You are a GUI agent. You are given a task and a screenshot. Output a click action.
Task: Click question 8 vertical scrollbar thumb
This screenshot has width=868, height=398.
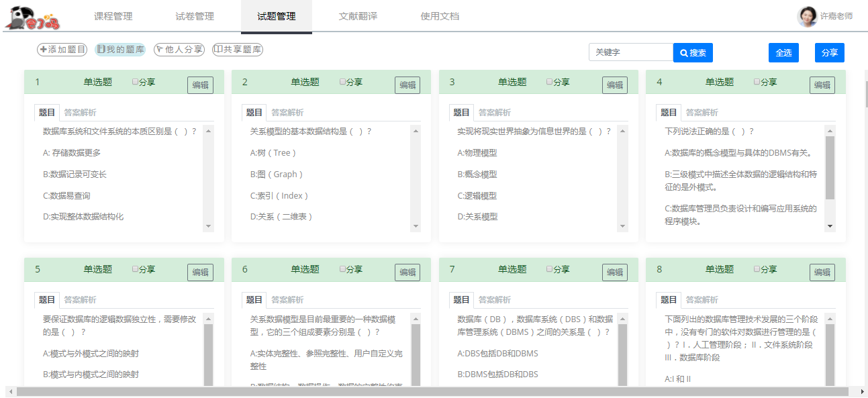830,356
